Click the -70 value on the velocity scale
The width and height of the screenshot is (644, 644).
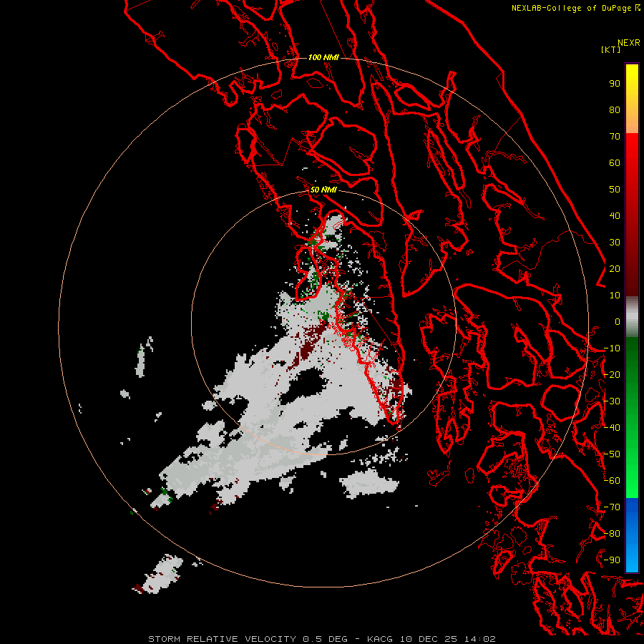tap(612, 507)
